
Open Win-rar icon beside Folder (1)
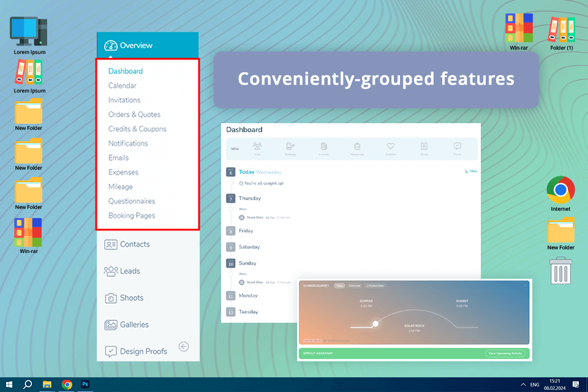pyautogui.click(x=519, y=32)
